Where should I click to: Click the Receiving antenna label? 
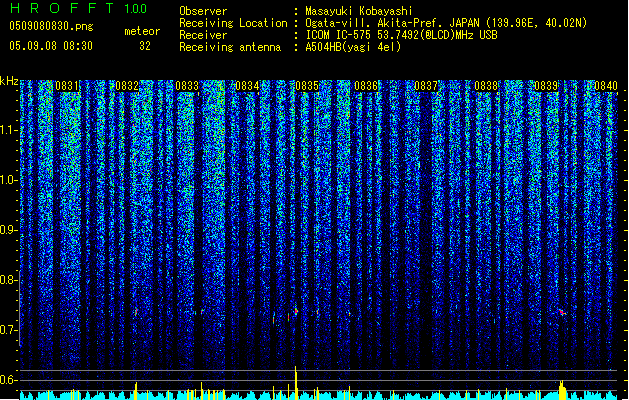pos(230,47)
